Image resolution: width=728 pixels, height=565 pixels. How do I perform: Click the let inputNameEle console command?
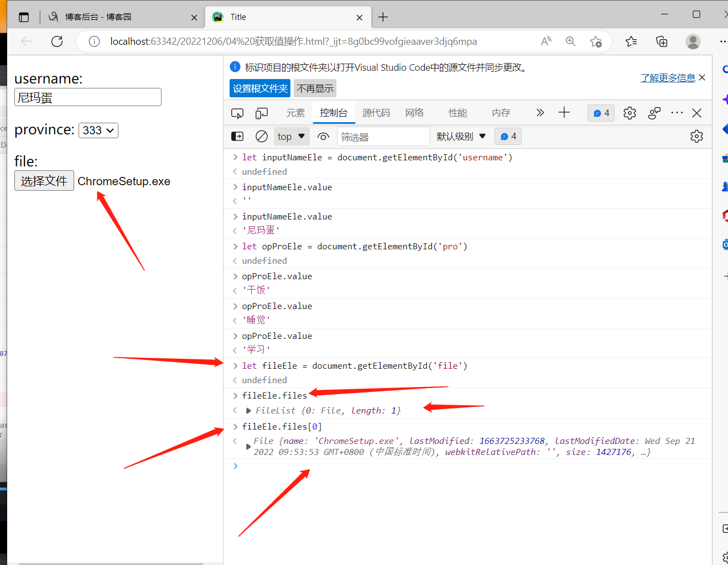click(x=377, y=157)
